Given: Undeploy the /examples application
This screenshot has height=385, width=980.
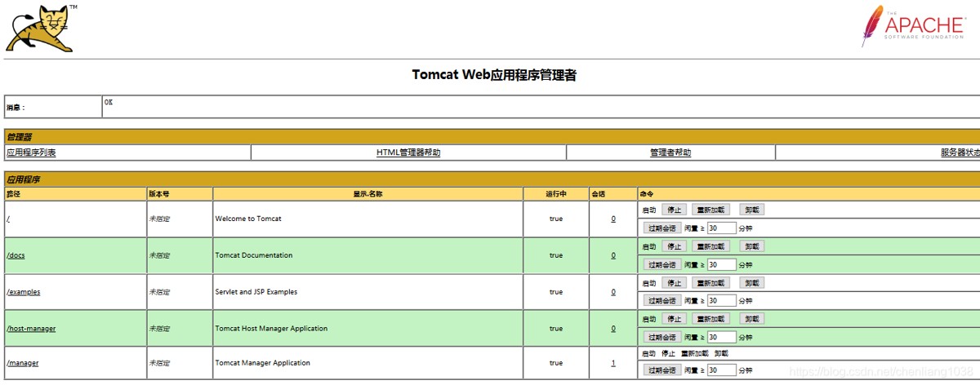Looking at the screenshot, I should (752, 282).
